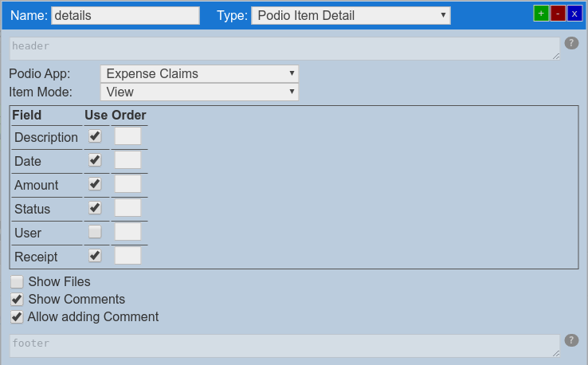Click the Use column header
The width and height of the screenshot is (588, 365).
[x=96, y=116]
